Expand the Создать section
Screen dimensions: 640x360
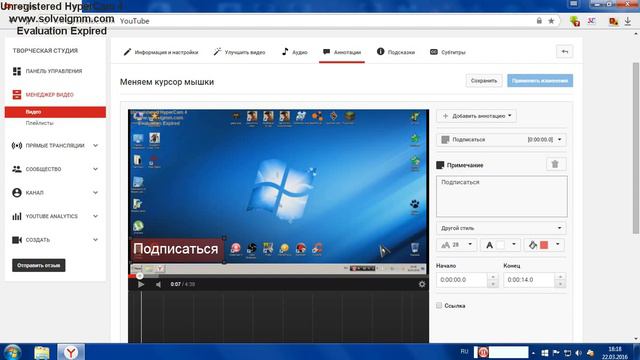96,240
